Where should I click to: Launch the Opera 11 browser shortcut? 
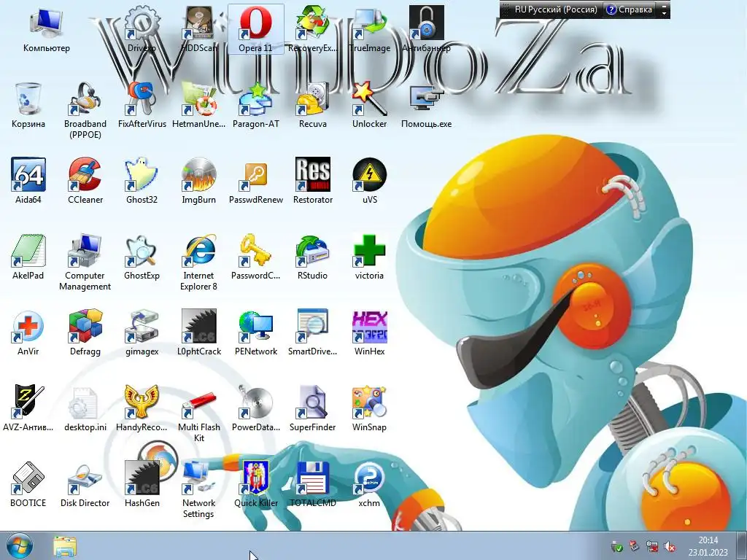click(256, 29)
